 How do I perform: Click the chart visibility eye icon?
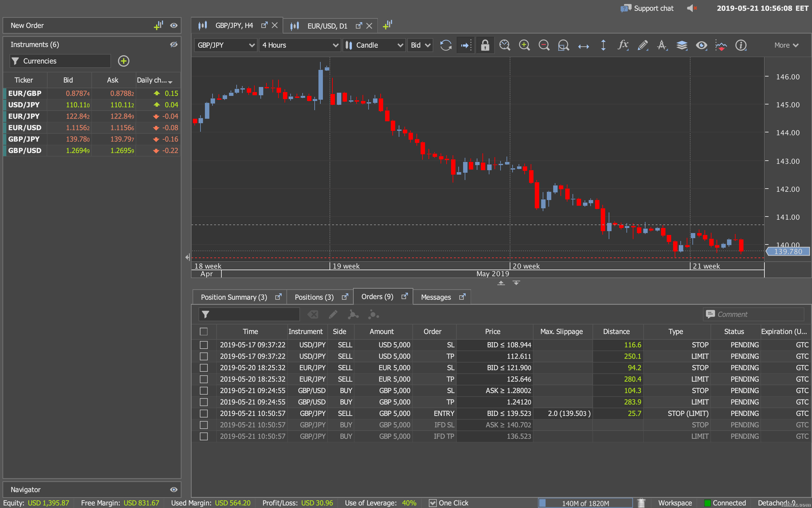(x=701, y=45)
